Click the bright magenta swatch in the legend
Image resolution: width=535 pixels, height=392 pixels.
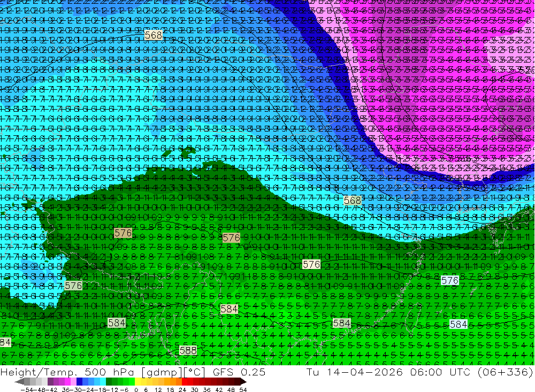(x=67, y=382)
